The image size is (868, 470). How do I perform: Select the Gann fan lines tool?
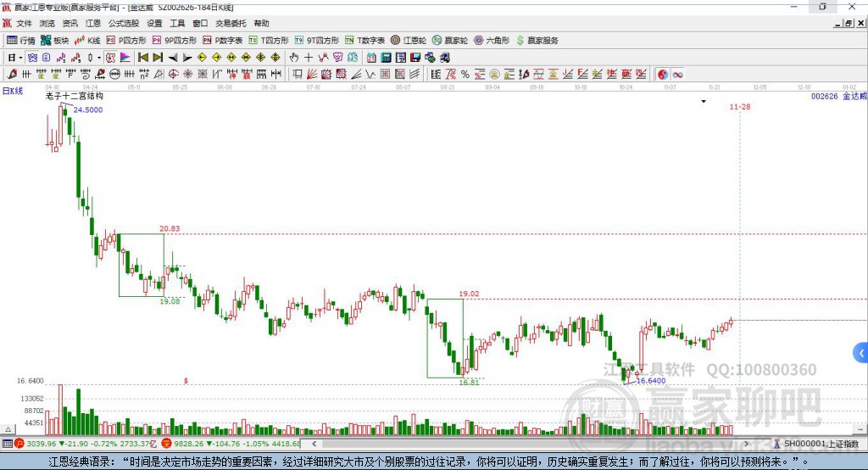pos(312,75)
